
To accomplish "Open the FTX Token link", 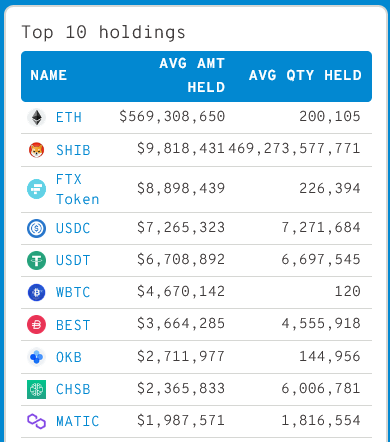I will [77, 189].
